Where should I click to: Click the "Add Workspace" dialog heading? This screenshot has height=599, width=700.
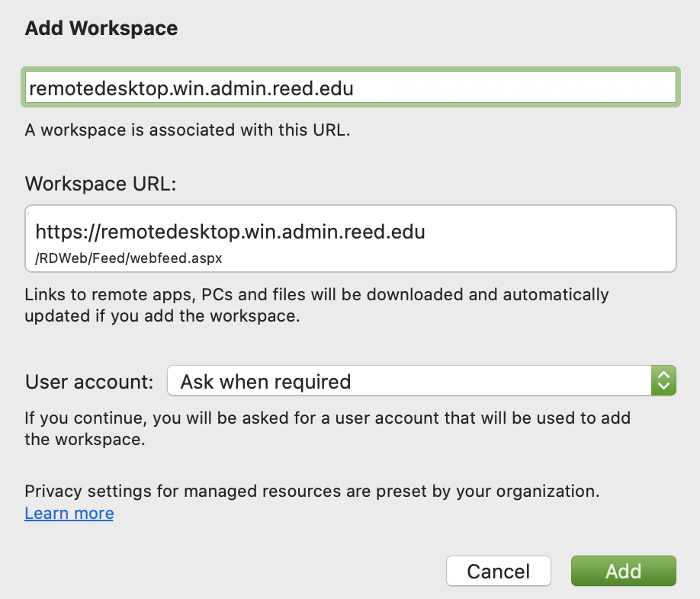[x=101, y=29]
